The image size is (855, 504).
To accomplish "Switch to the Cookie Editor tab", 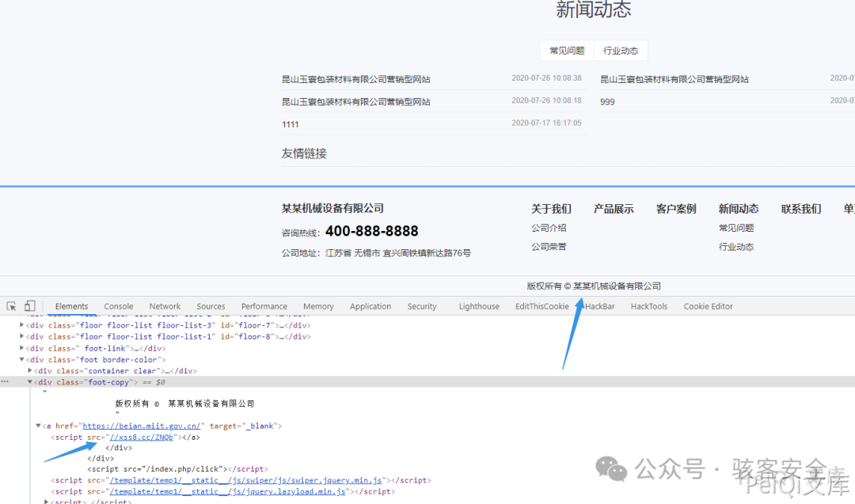I will 708,307.
